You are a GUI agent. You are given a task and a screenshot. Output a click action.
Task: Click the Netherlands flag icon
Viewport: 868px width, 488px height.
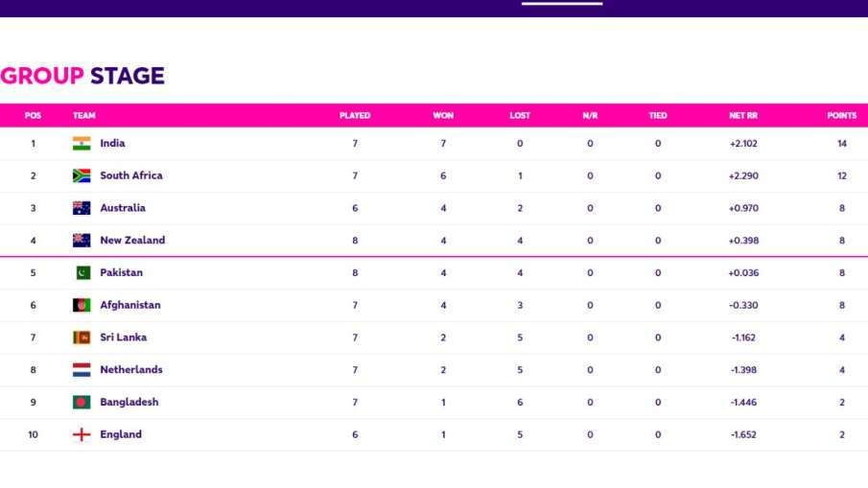click(x=82, y=370)
